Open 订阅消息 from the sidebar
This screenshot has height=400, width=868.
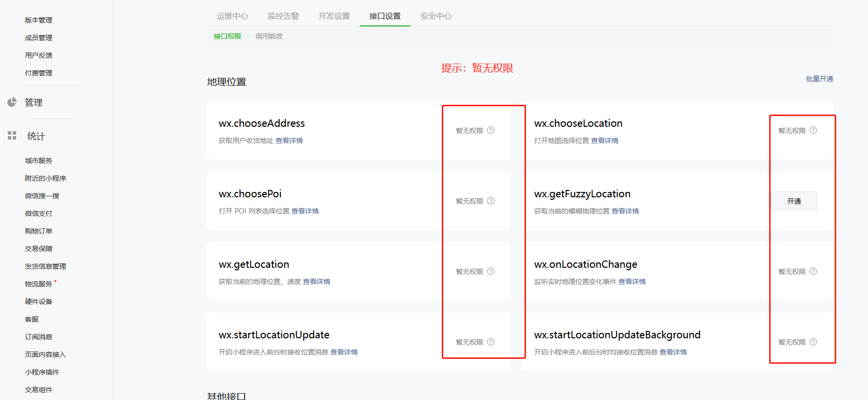39,337
